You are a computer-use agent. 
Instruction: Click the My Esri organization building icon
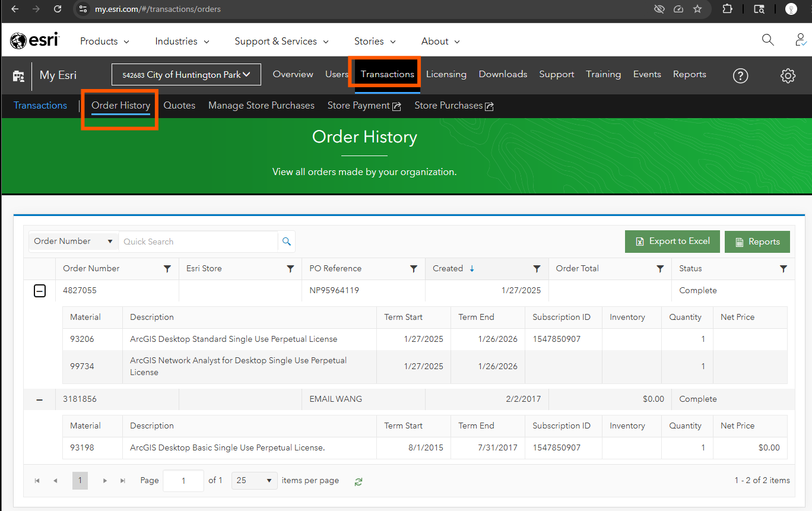(18, 76)
